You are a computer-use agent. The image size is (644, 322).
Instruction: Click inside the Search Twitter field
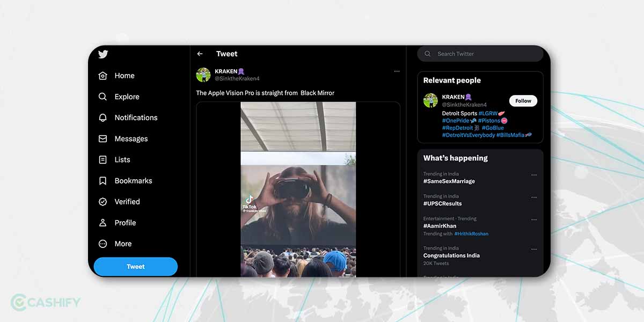click(483, 54)
